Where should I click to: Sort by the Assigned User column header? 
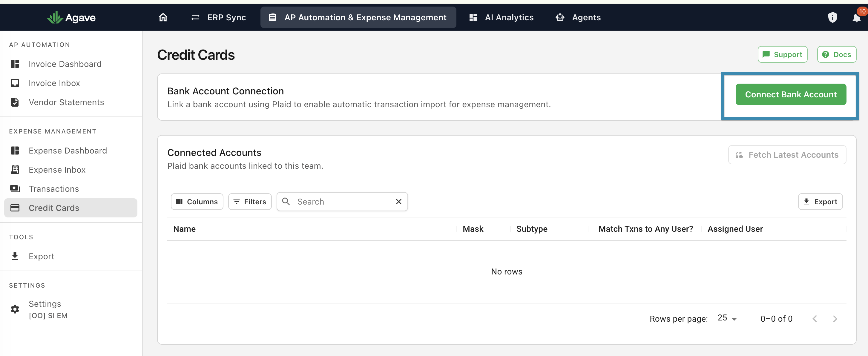point(735,229)
